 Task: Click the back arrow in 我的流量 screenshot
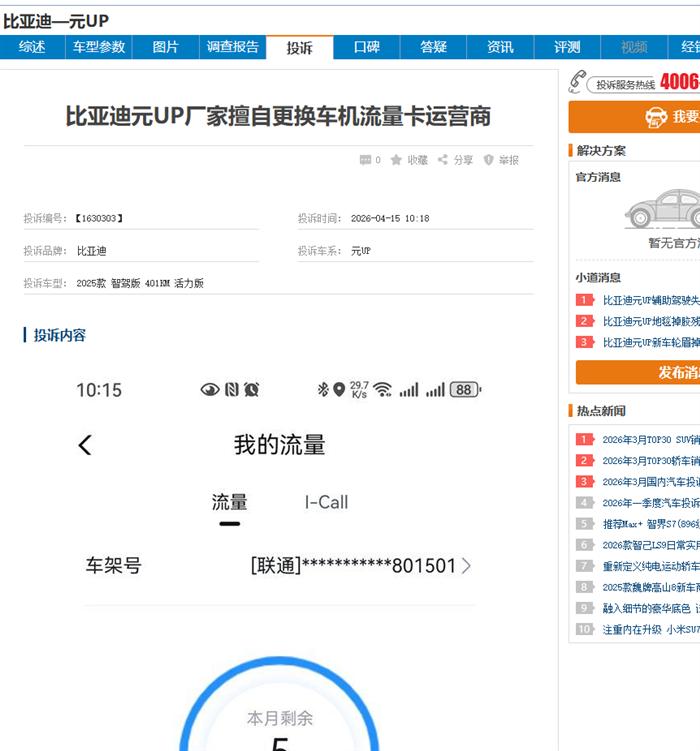pyautogui.click(x=85, y=445)
